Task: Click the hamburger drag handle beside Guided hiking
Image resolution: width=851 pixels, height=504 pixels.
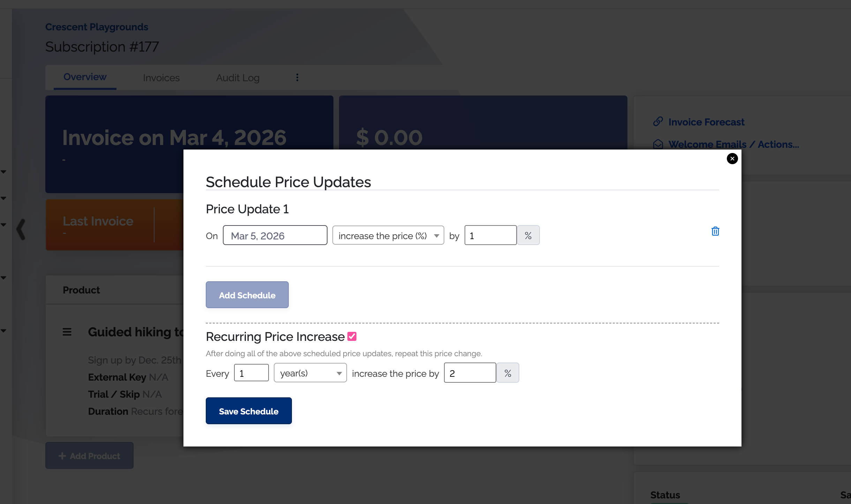Action: 67,332
